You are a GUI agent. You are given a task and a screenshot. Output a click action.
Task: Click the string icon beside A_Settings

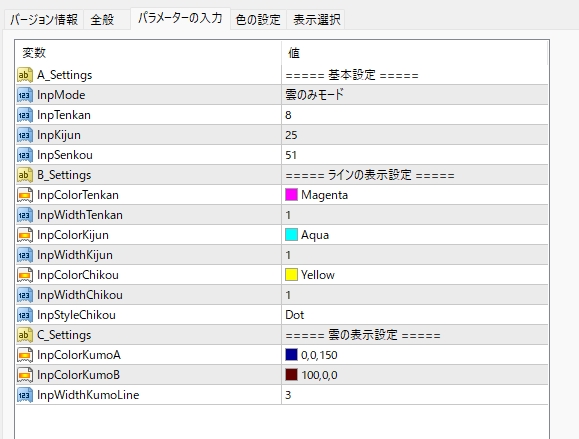pos(25,75)
